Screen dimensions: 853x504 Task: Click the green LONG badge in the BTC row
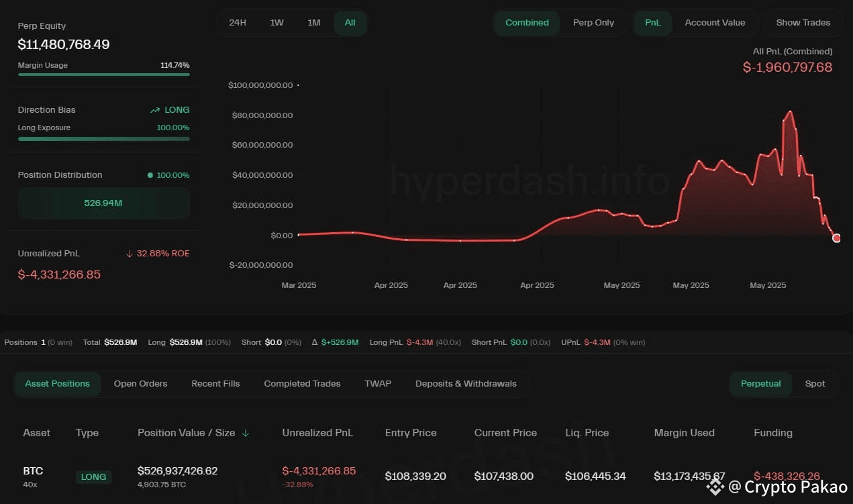[93, 477]
